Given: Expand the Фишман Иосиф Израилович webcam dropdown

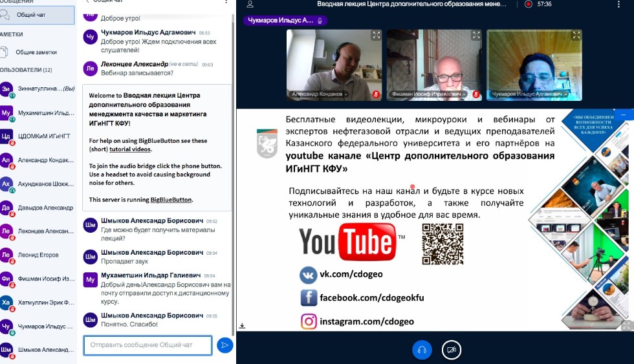Looking at the screenshot, I should [x=428, y=94].
